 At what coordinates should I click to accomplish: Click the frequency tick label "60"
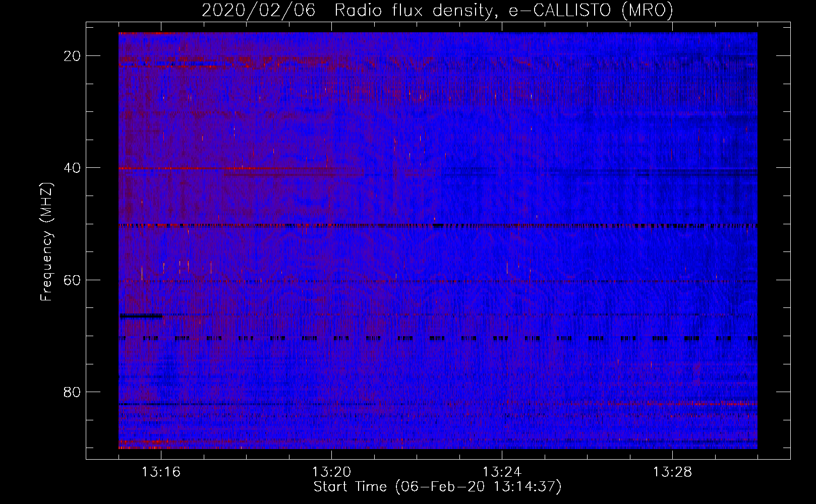coord(72,280)
